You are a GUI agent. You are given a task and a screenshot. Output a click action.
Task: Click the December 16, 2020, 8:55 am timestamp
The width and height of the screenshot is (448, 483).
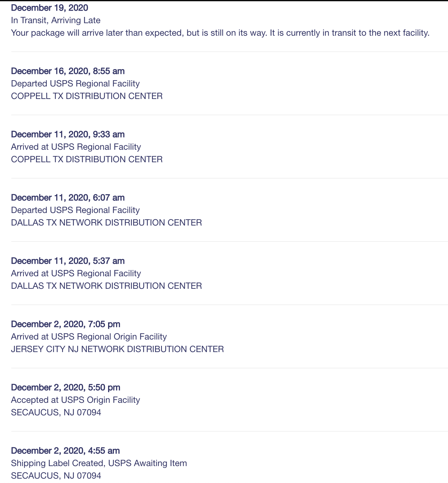(68, 71)
